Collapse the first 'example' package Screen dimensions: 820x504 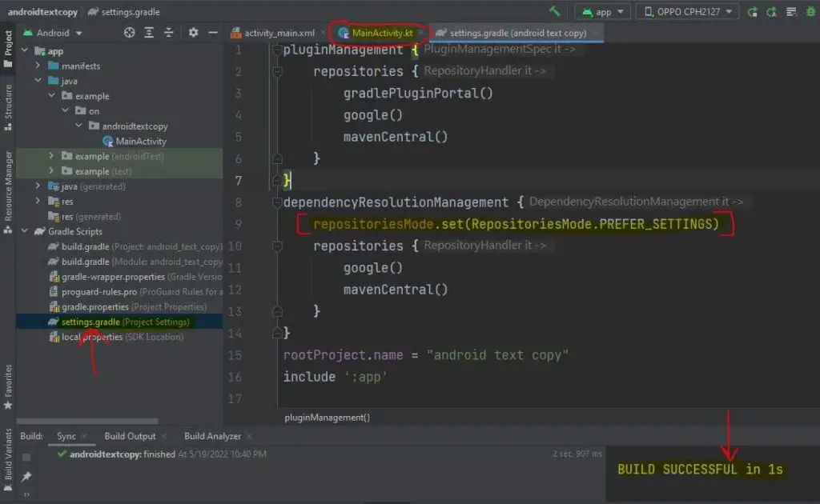point(51,96)
